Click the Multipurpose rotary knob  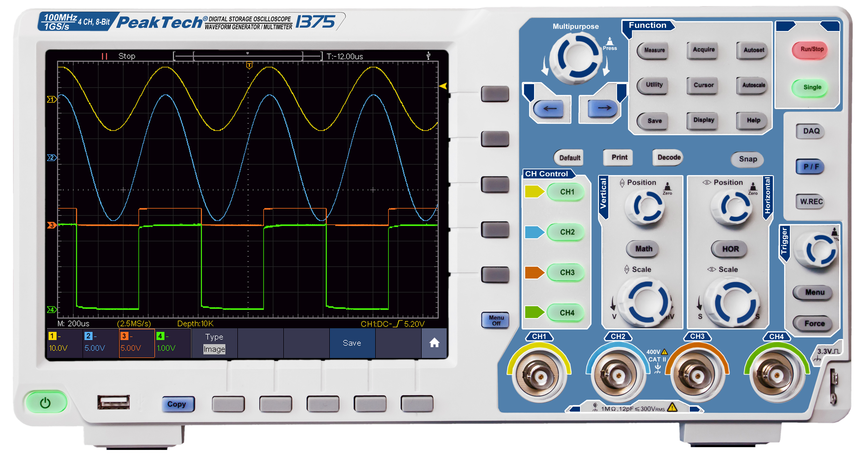click(x=576, y=58)
